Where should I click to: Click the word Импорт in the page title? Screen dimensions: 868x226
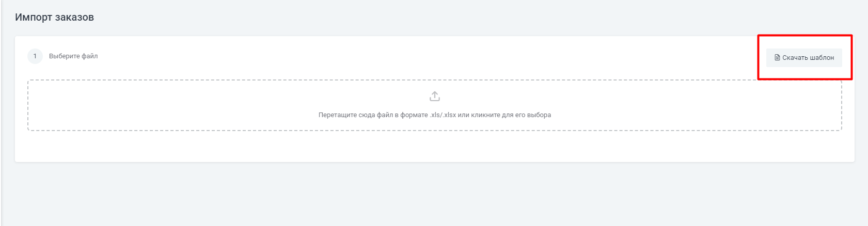(x=34, y=17)
